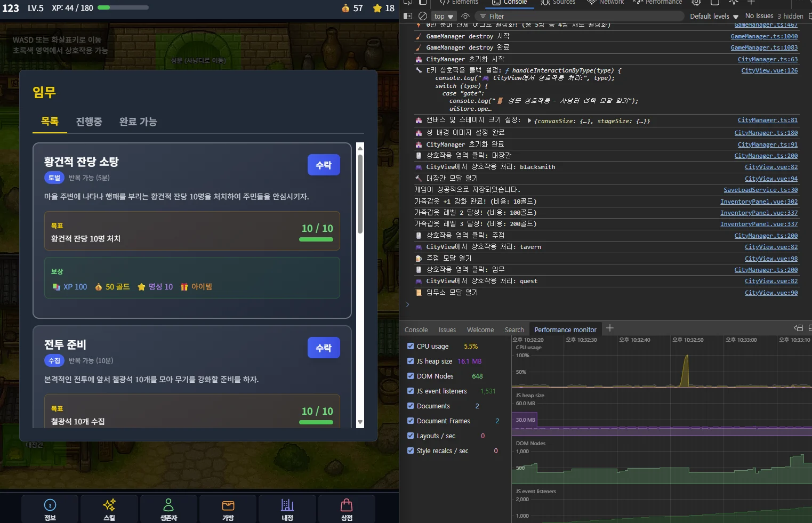Open the Sources panel bug icon
This screenshot has width=812, height=523.
coord(545,2)
